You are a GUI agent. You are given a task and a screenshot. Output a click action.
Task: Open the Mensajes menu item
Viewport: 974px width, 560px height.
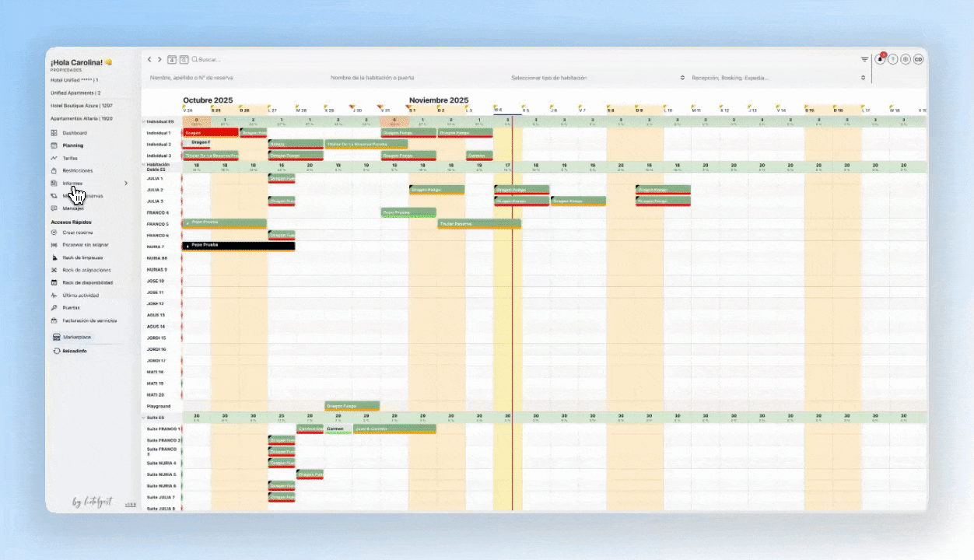[x=73, y=208]
